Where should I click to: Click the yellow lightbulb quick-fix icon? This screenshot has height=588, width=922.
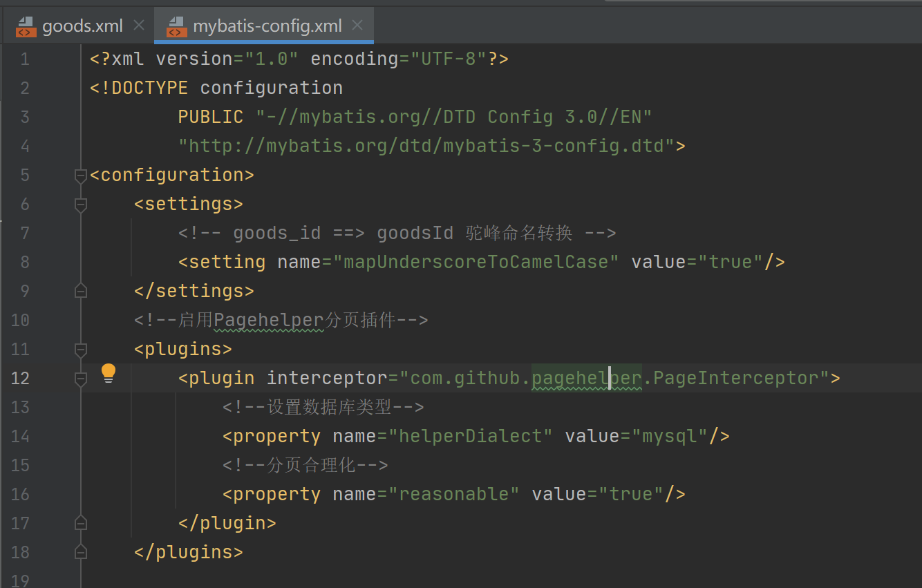[108, 373]
